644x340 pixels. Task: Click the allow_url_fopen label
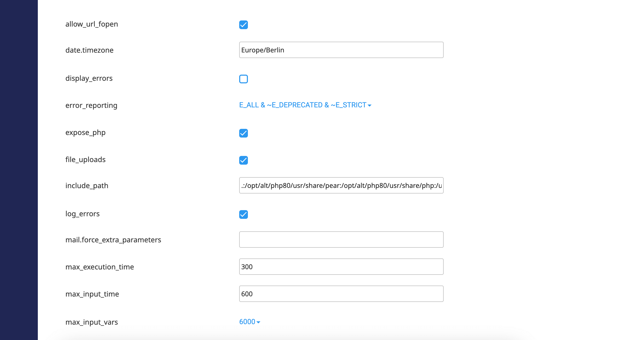(x=91, y=24)
